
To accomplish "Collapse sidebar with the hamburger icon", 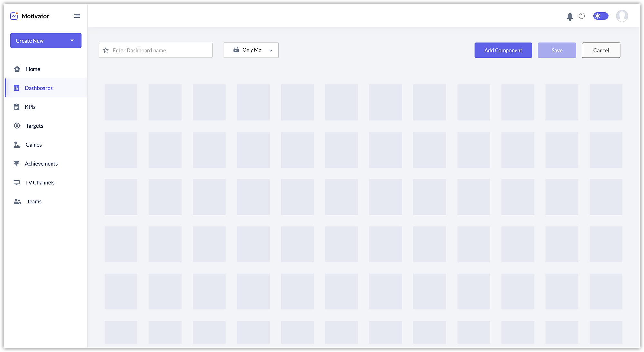I will pos(77,16).
